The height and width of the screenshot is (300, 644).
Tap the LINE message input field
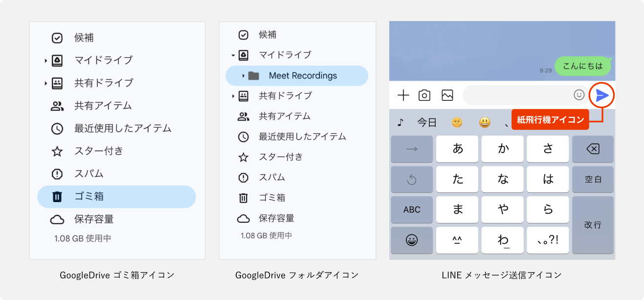click(526, 95)
